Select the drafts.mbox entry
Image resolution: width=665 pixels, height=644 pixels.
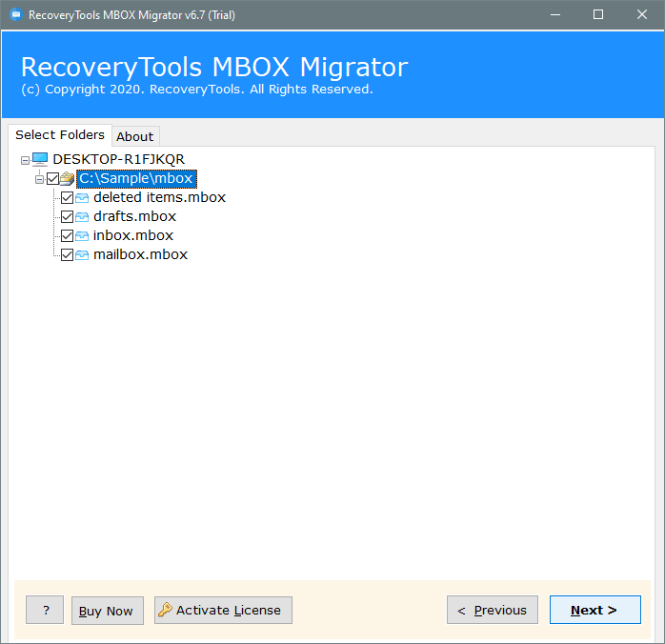tap(134, 216)
